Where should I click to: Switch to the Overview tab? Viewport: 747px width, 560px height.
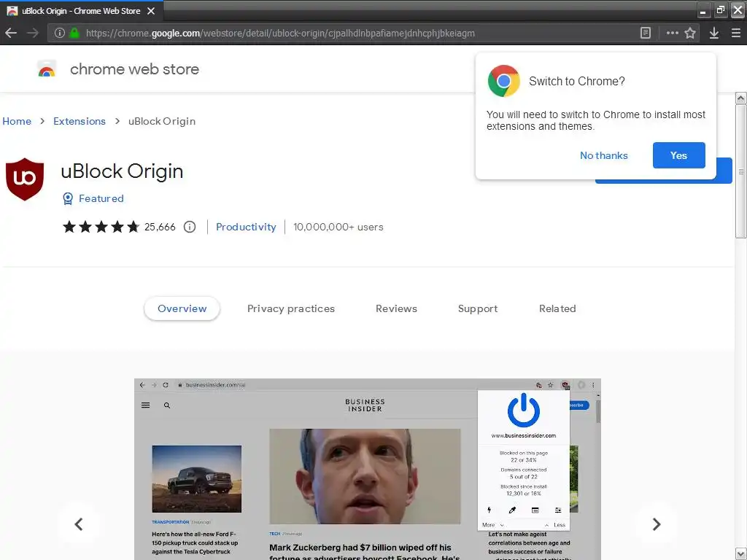pos(182,308)
